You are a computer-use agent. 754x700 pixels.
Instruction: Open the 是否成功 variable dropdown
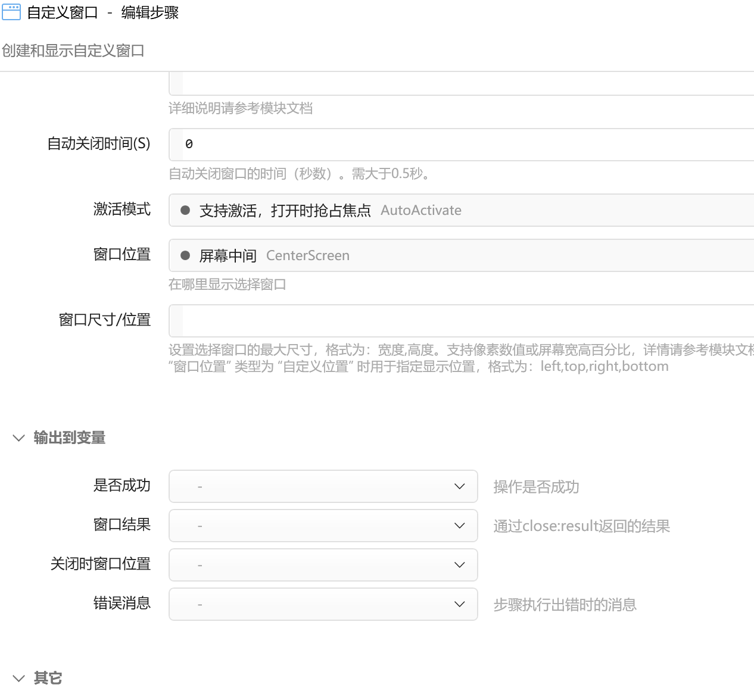point(323,486)
